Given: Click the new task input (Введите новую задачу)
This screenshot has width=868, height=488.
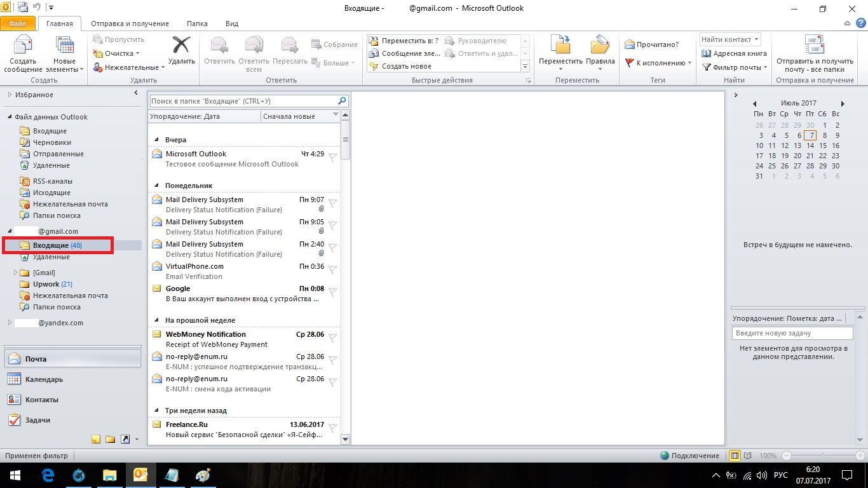Looking at the screenshot, I should (x=792, y=333).
